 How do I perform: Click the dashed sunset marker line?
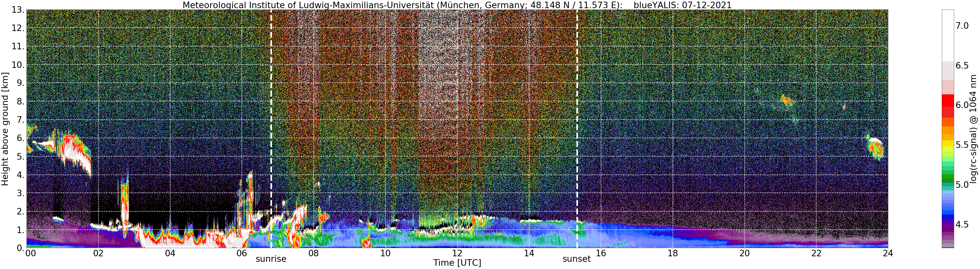[577, 129]
